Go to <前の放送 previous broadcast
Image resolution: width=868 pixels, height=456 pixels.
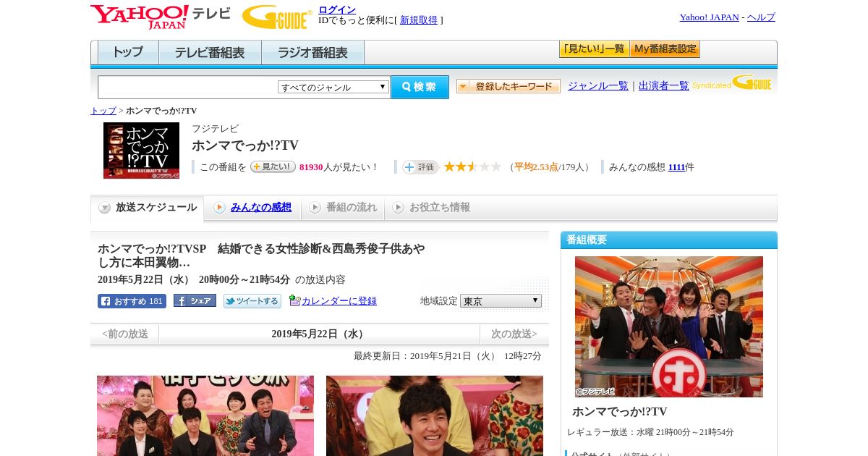pyautogui.click(x=125, y=334)
